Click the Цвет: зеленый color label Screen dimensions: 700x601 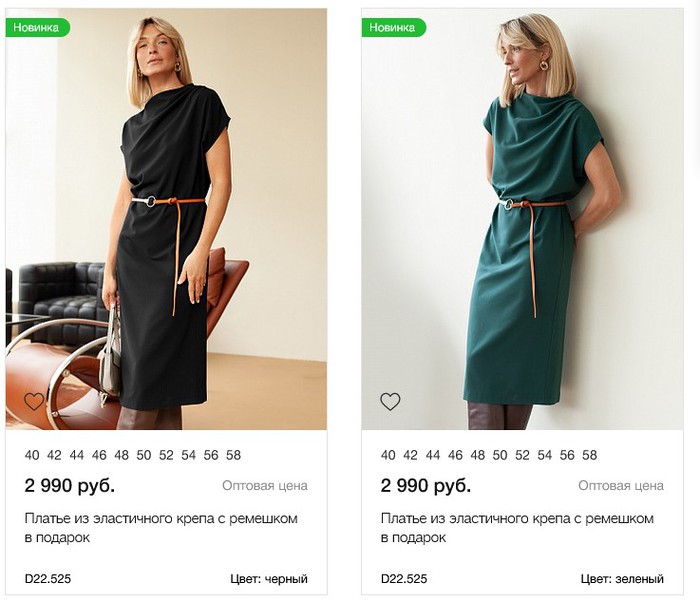[622, 579]
